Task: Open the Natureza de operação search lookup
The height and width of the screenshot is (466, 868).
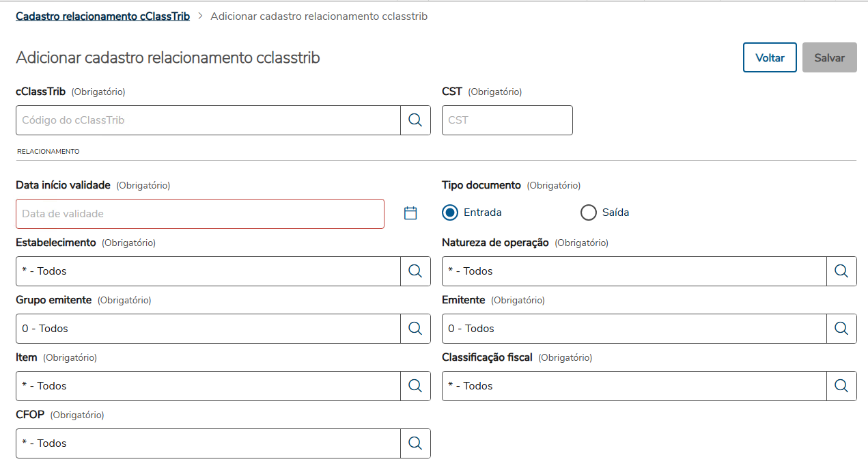Action: click(x=841, y=271)
